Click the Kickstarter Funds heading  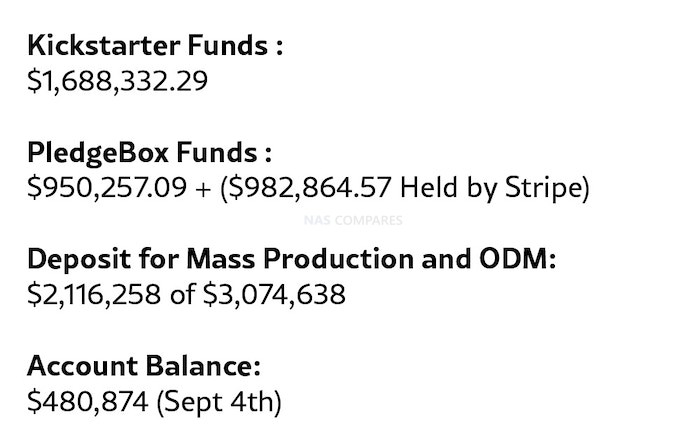(x=155, y=45)
